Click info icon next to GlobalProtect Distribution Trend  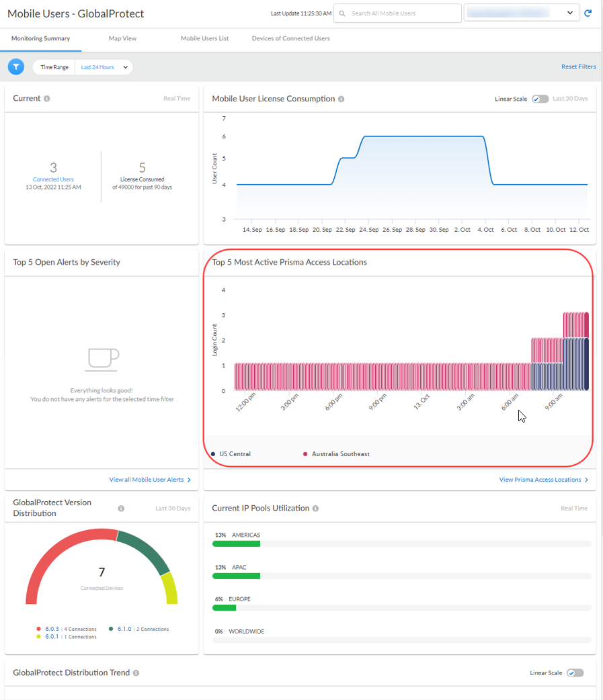[136, 673]
